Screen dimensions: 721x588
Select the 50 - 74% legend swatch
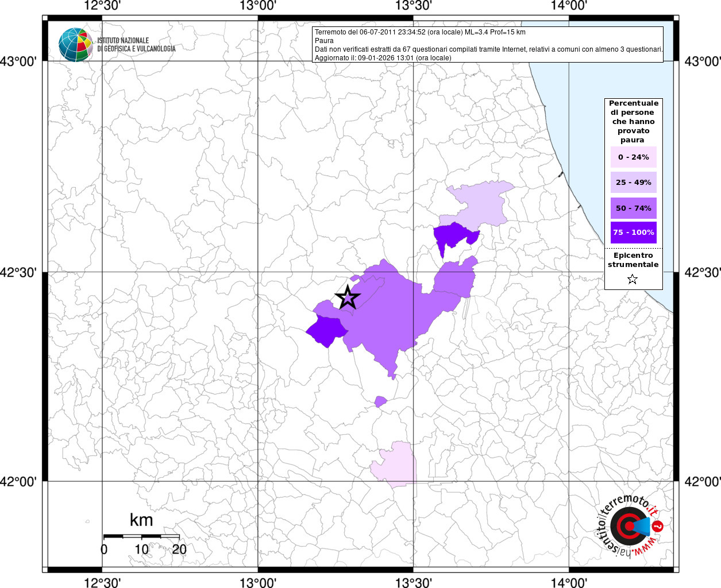[633, 208]
